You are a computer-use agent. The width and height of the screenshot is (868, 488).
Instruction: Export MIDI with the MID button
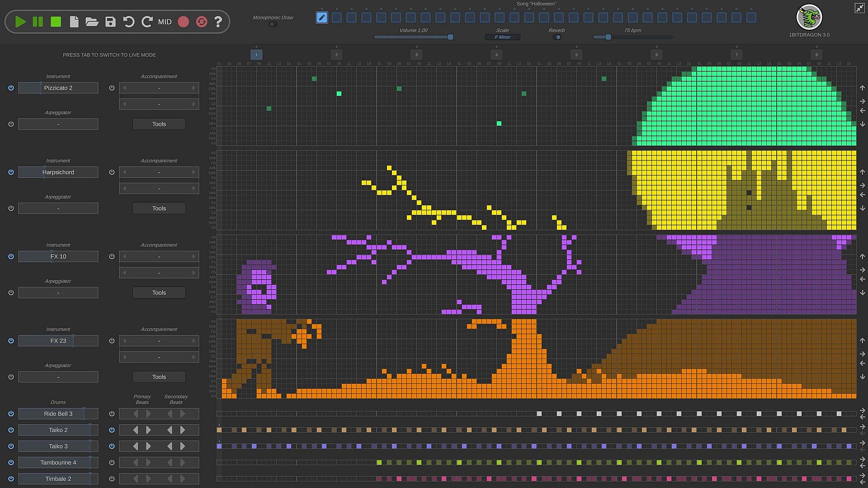[165, 22]
